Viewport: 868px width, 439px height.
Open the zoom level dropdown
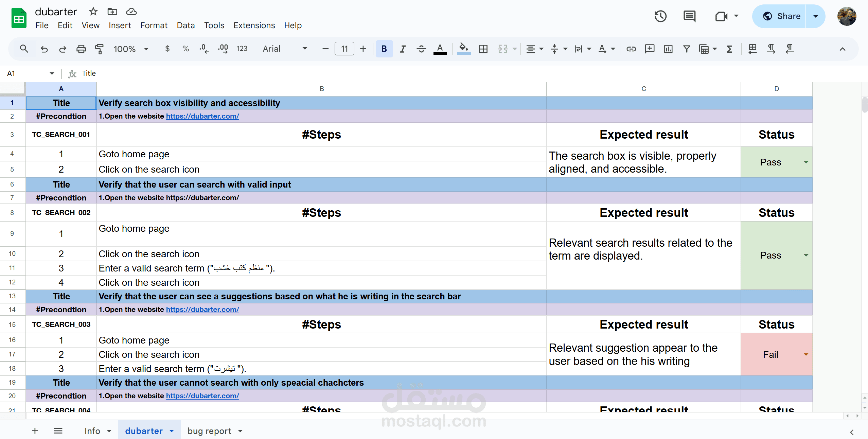point(131,49)
